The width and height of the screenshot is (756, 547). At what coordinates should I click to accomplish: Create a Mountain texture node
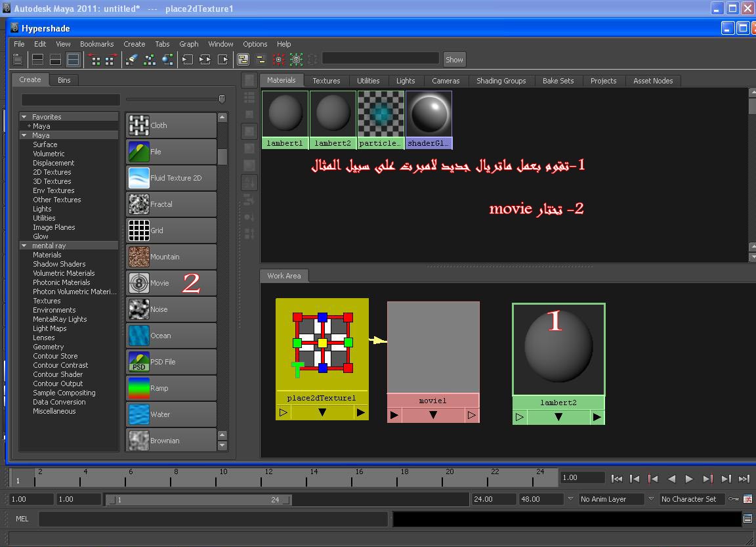click(171, 257)
